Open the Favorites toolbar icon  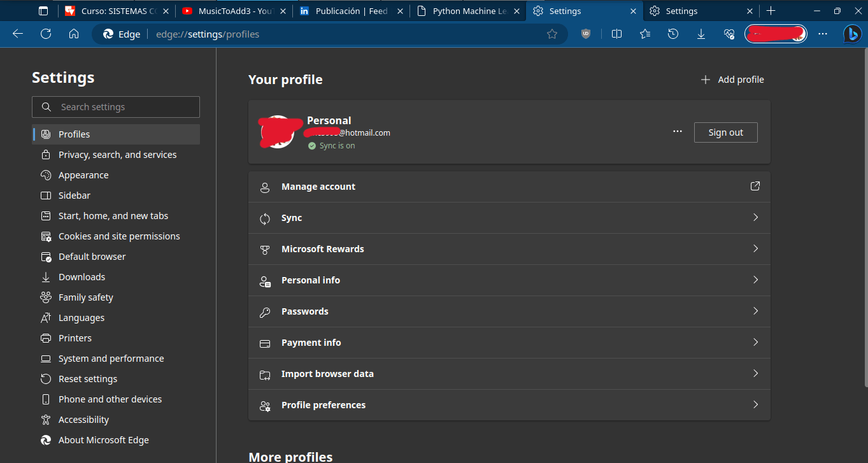tap(645, 34)
